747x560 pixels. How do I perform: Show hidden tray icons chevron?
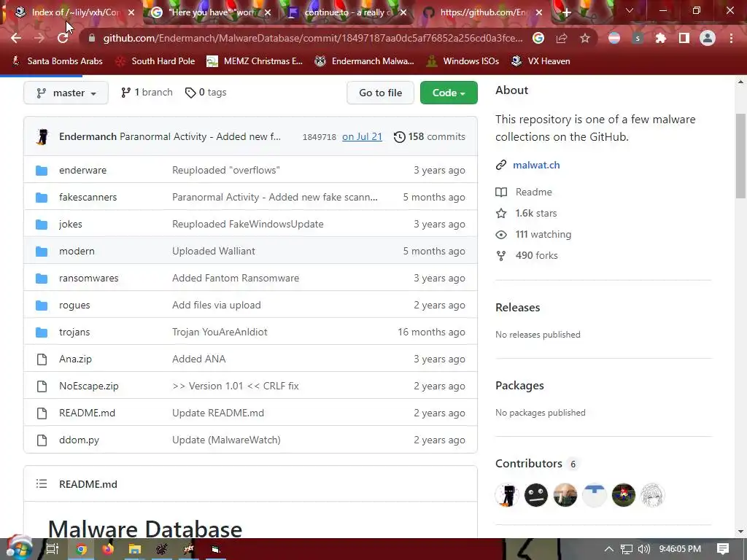click(609, 549)
